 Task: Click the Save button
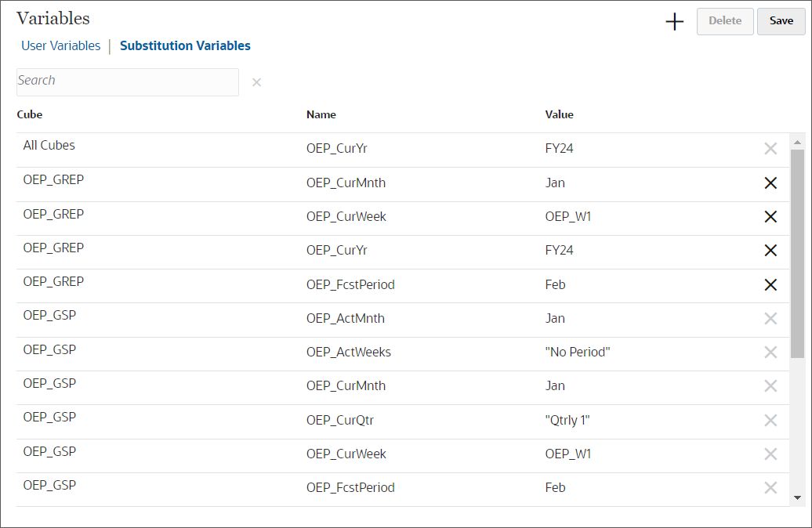point(781,21)
